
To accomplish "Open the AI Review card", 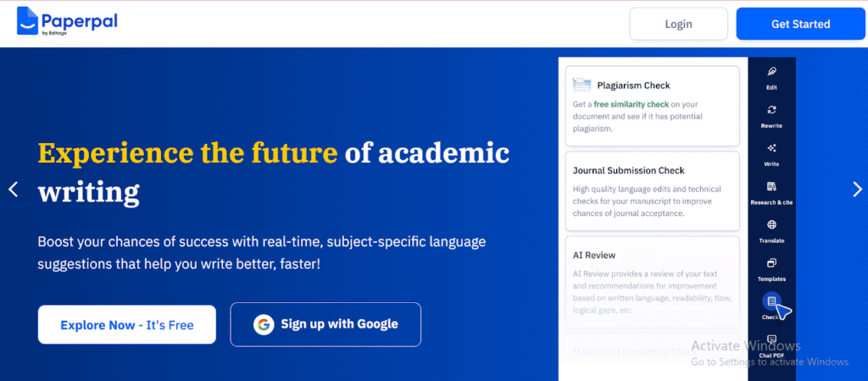I will point(654,282).
